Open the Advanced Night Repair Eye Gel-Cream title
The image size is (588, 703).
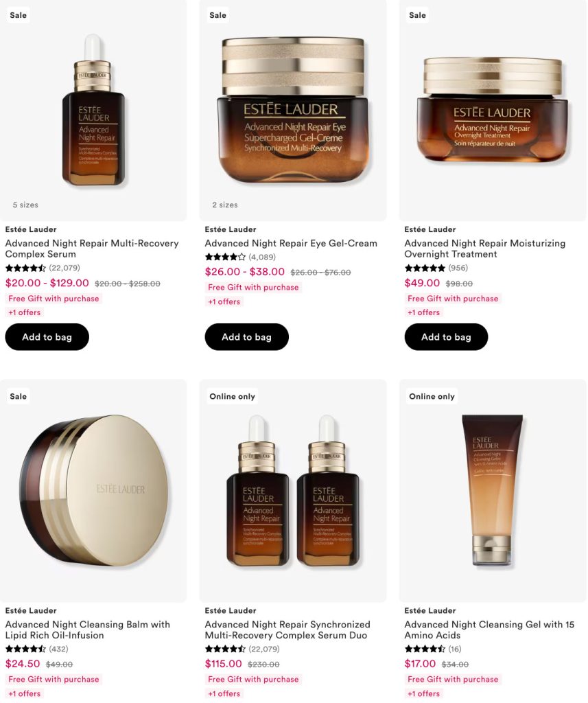[291, 244]
